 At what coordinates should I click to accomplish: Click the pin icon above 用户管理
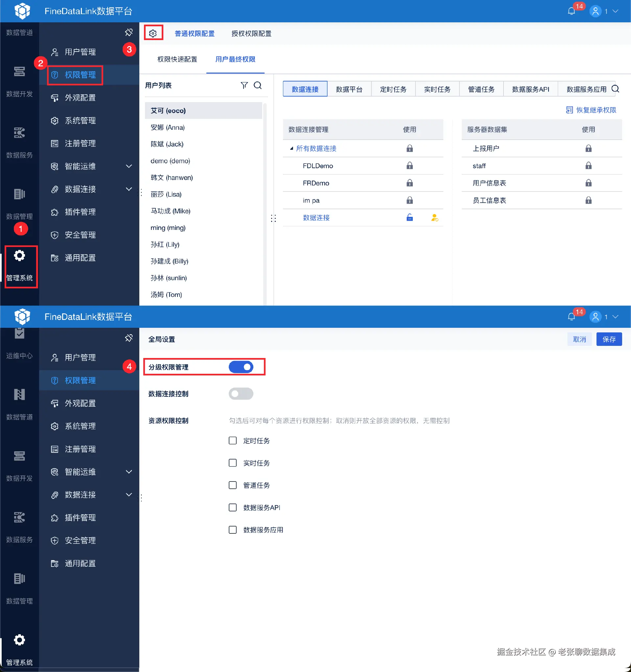coord(129,33)
